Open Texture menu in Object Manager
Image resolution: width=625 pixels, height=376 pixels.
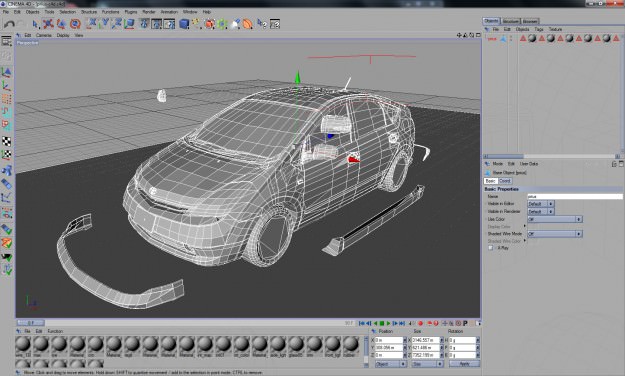(555, 30)
